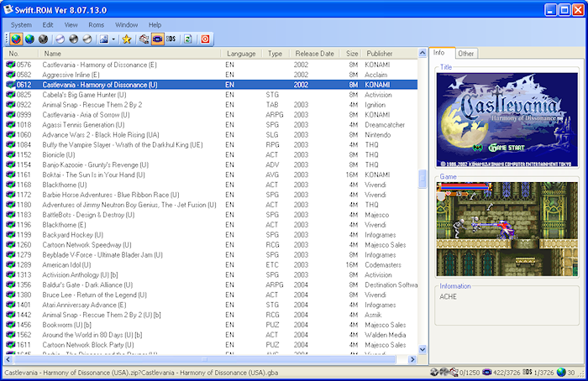Sort by Publisher column header
588x381 pixels.
click(x=390, y=54)
